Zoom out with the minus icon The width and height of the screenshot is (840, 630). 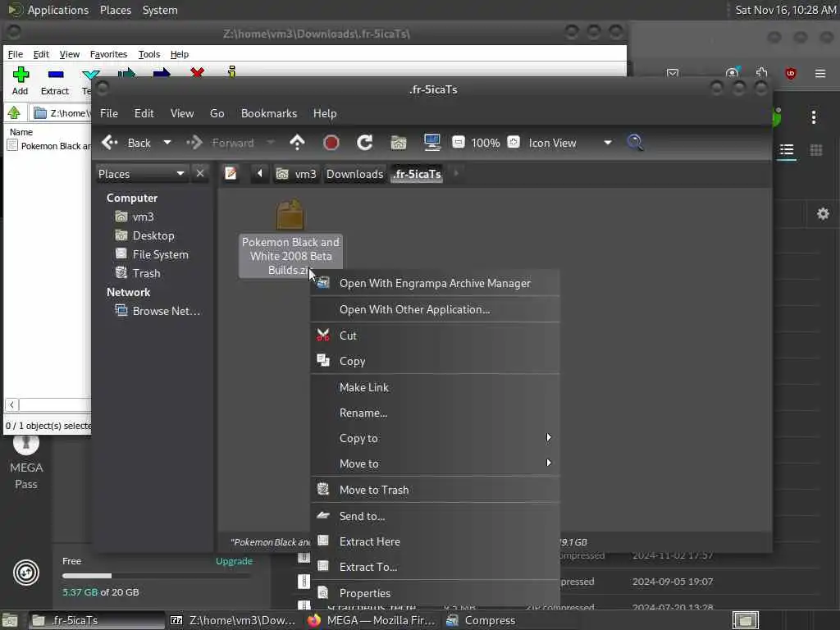click(x=458, y=142)
